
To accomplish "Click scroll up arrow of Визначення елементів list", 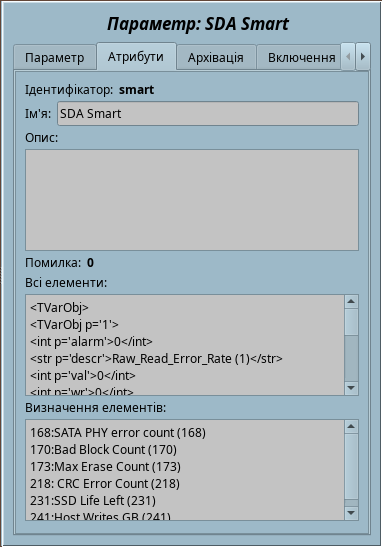I will point(351,427).
